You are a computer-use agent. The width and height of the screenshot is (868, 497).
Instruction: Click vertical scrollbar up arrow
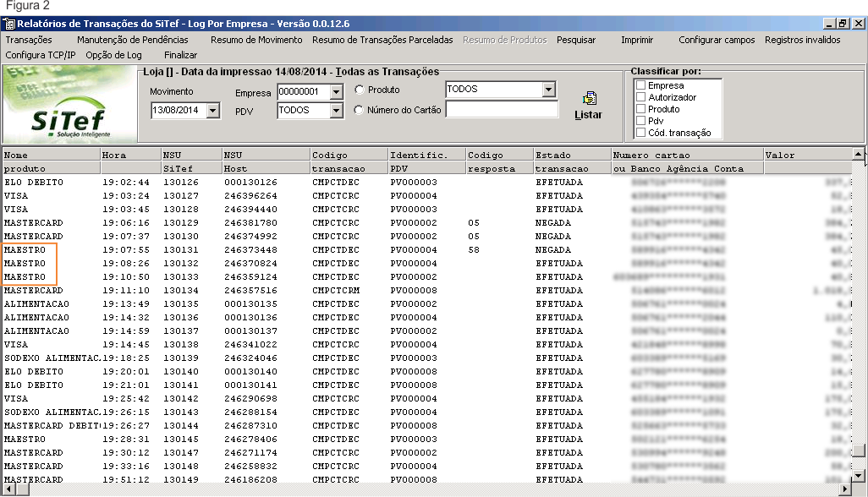pos(858,154)
